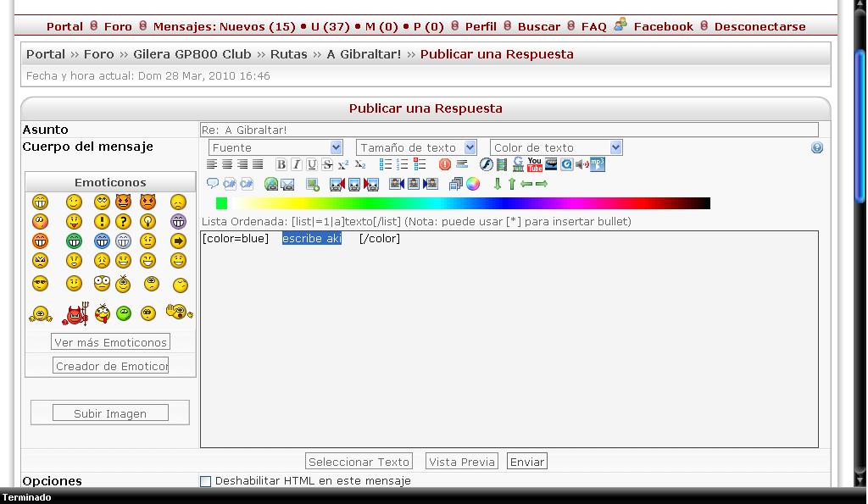The image size is (868, 504).
Task: Open the color wheel picker icon
Action: click(x=473, y=184)
